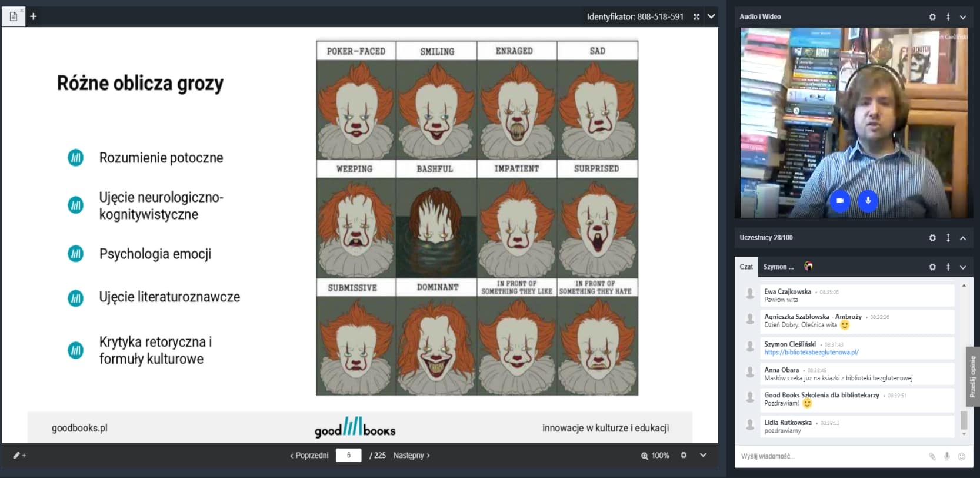
Task: Open Audio i Wideo settings gear
Action: 932,17
